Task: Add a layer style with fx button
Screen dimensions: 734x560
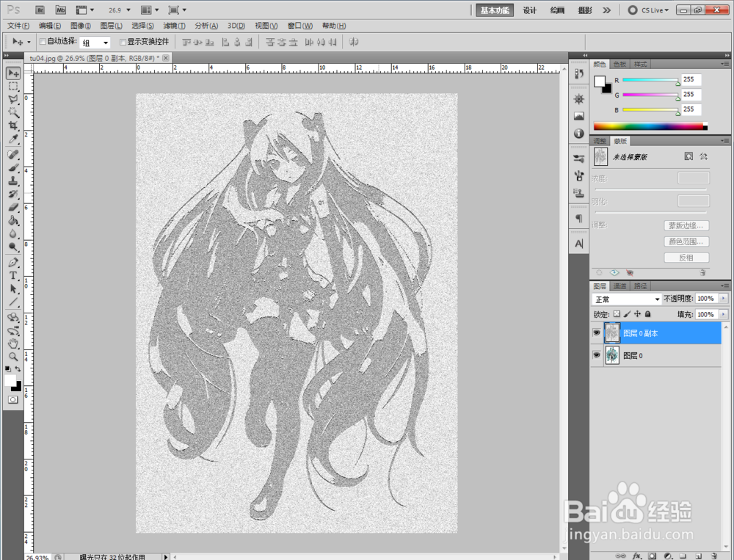Action: point(636,556)
